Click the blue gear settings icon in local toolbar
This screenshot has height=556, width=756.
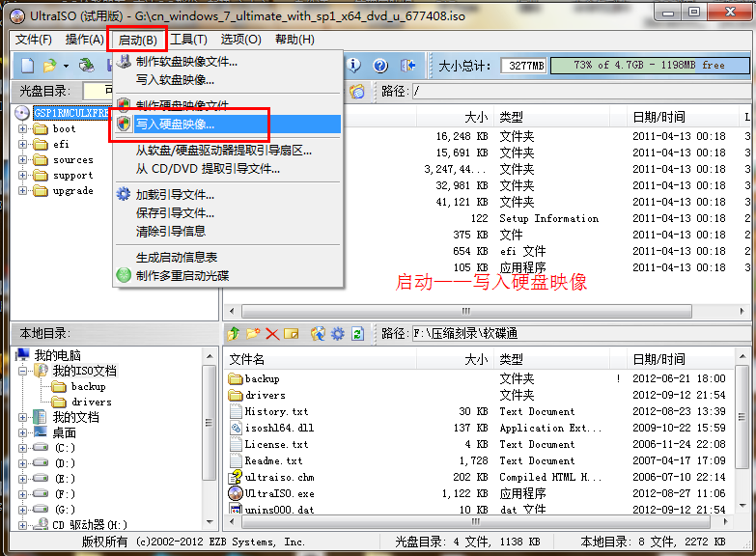[x=337, y=334]
